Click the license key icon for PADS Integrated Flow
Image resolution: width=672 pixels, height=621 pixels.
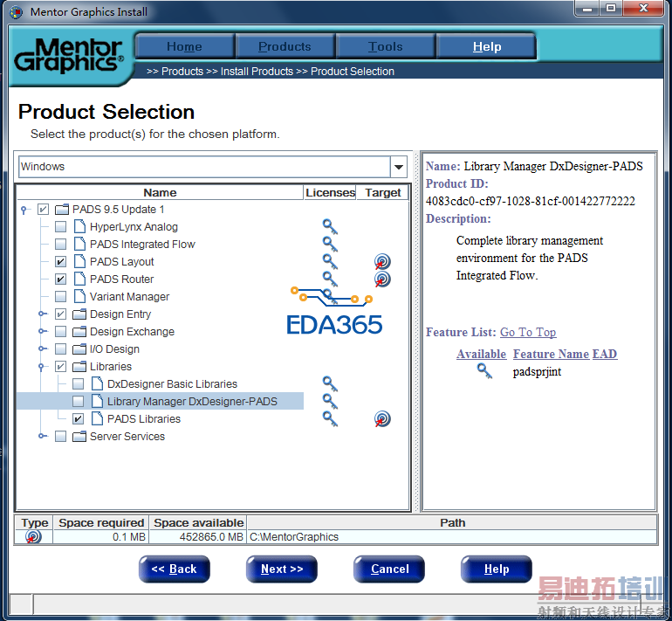tap(330, 244)
